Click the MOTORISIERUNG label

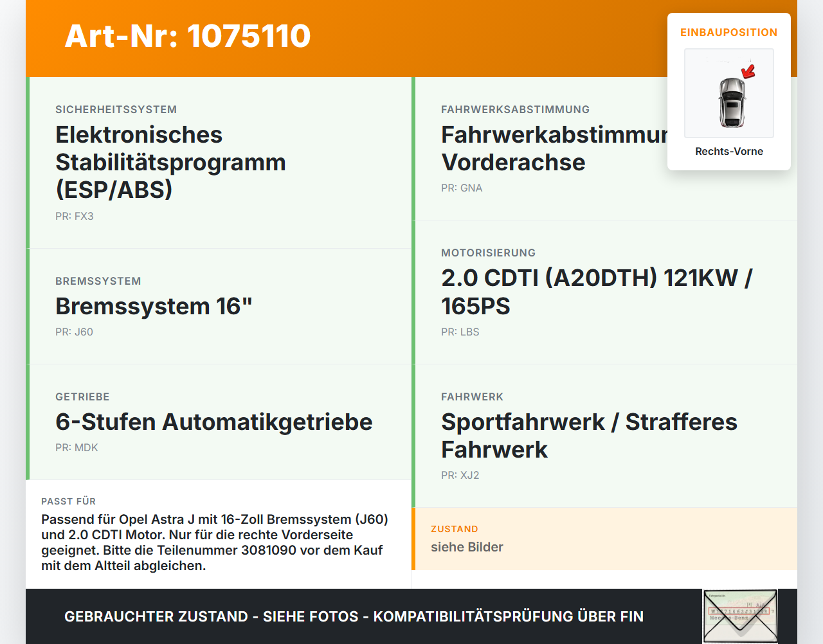click(x=489, y=253)
